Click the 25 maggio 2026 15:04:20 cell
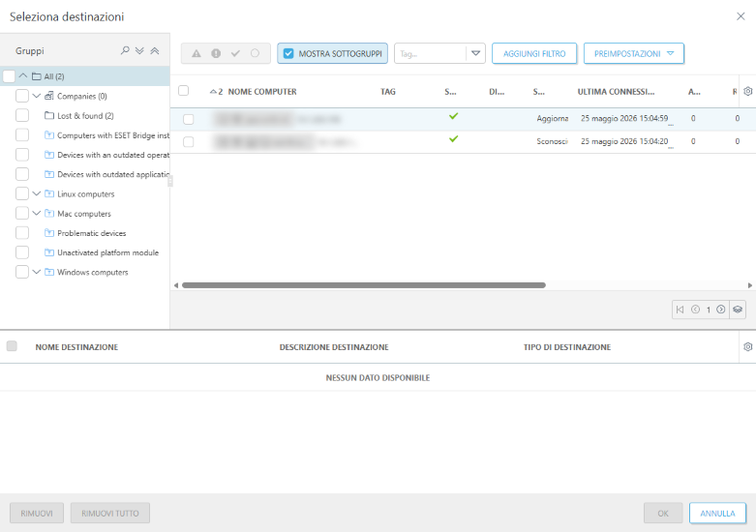The width and height of the screenshot is (756, 532). [624, 141]
